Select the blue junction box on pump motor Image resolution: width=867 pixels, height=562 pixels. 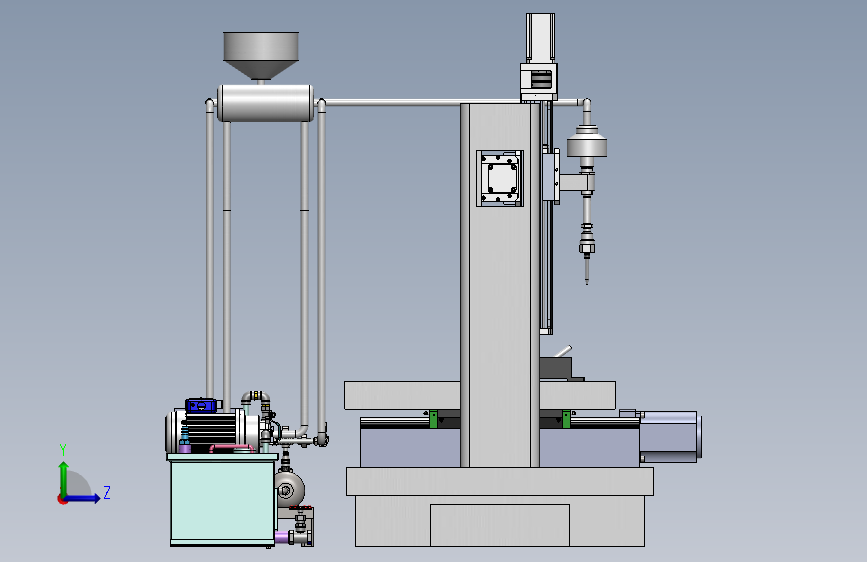click(x=201, y=405)
